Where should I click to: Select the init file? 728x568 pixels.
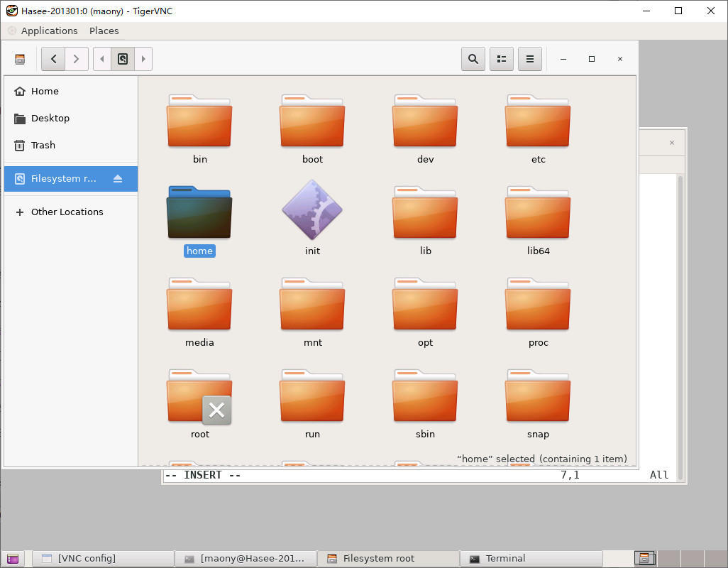click(x=312, y=210)
